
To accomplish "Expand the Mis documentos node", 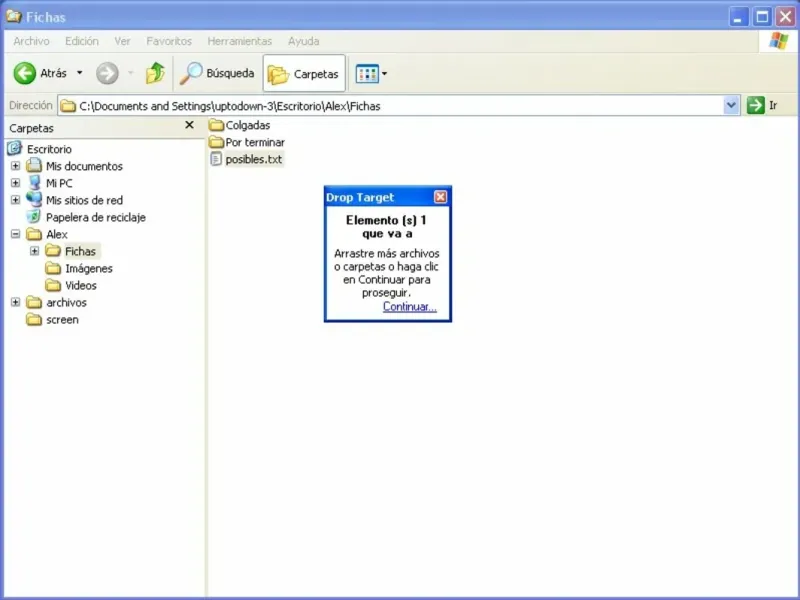I will [x=15, y=166].
